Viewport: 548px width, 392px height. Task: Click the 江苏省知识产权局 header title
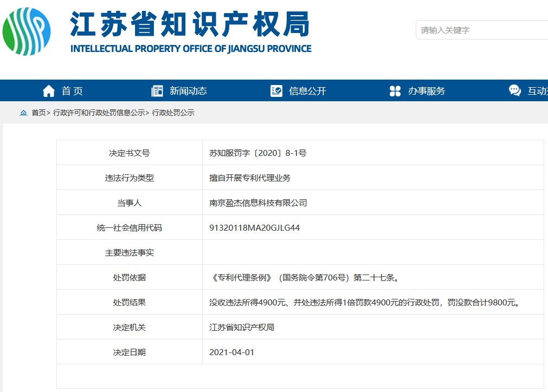190,24
